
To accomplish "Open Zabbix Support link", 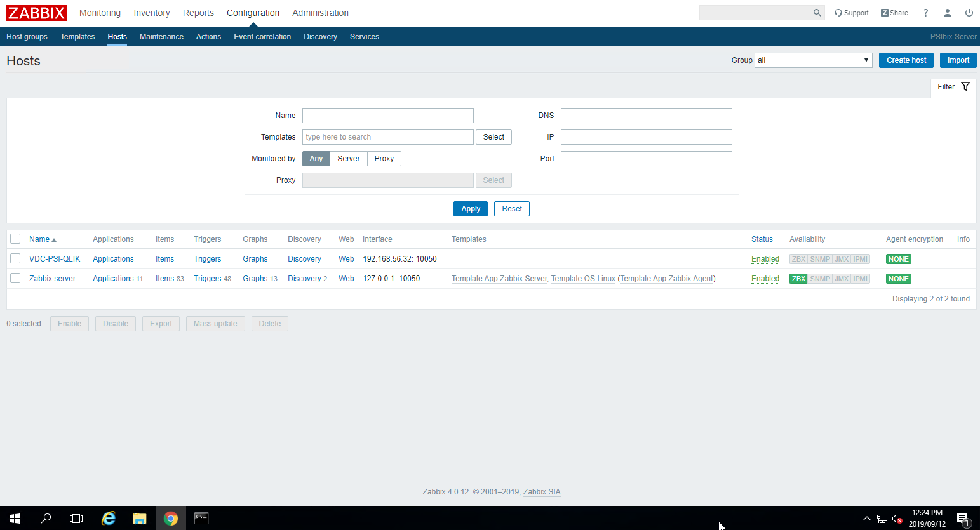I will coord(852,13).
